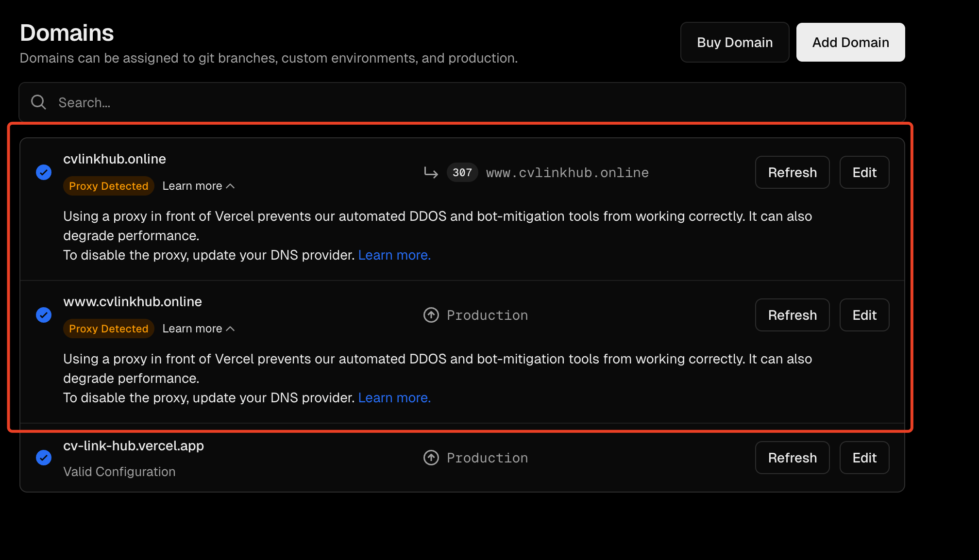The width and height of the screenshot is (979, 560).
Task: Refresh the cv-link-hub.vercel.app domain
Action: coord(792,458)
